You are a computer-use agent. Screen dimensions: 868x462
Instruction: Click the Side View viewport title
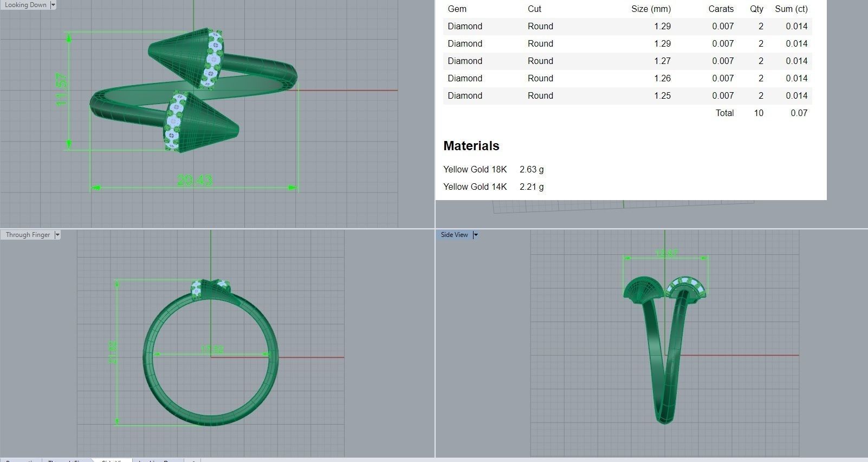(454, 235)
